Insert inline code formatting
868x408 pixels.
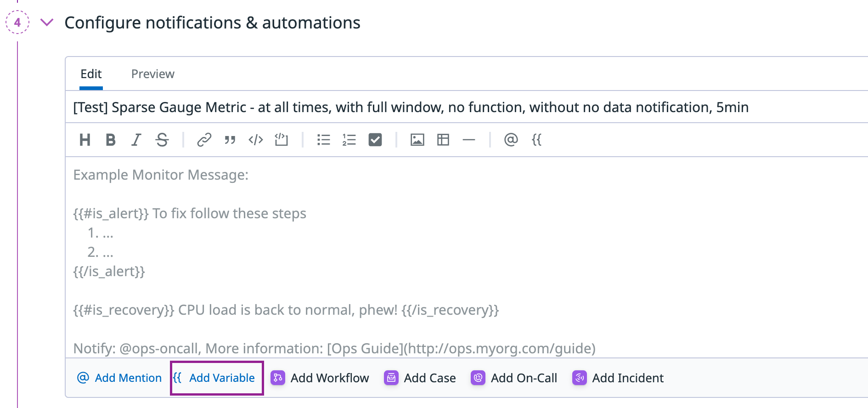pyautogui.click(x=255, y=140)
